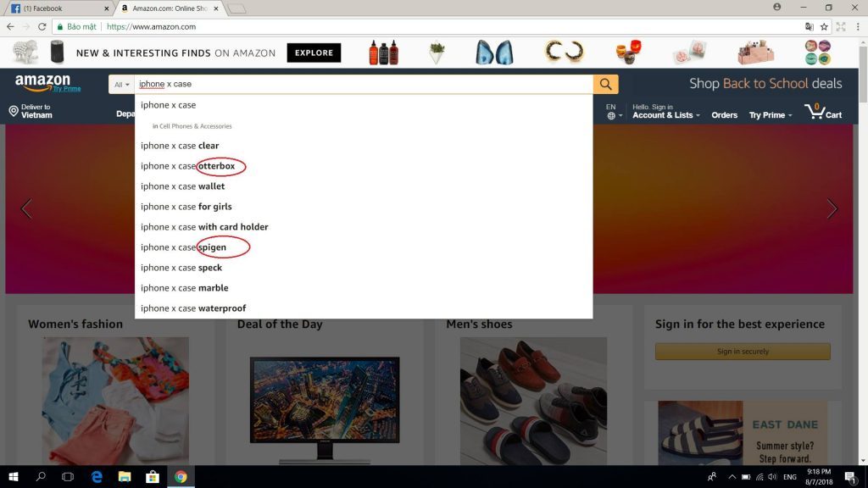The width and height of the screenshot is (868, 488).
Task: Open the shopping Cart icon
Action: tap(823, 111)
